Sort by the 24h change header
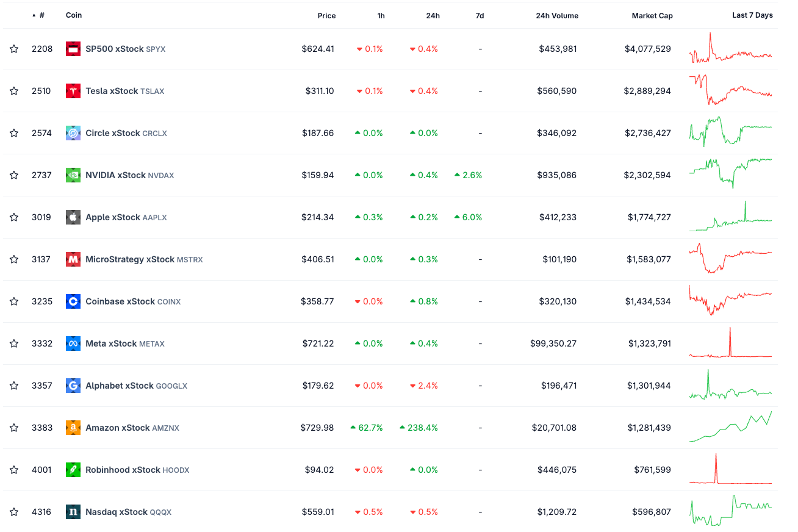Viewport: 798px width, 532px height. coord(433,16)
